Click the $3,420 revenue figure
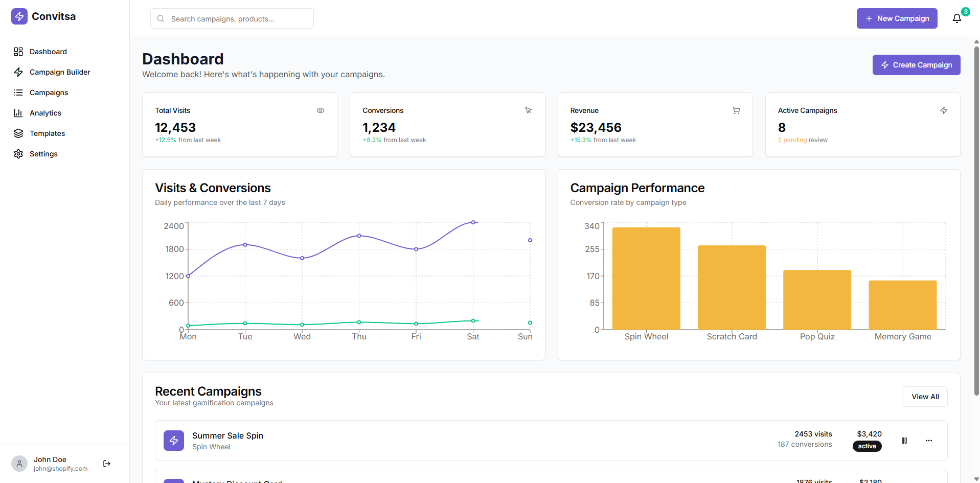This screenshot has width=980, height=483. [x=870, y=434]
